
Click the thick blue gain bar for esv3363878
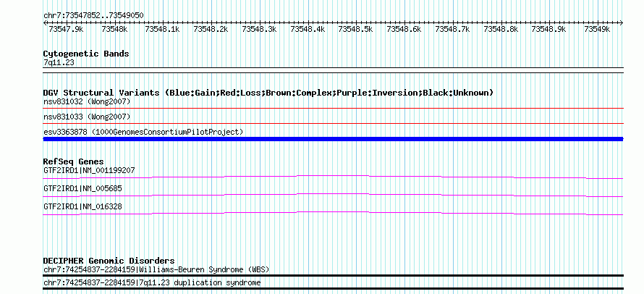[334, 139]
